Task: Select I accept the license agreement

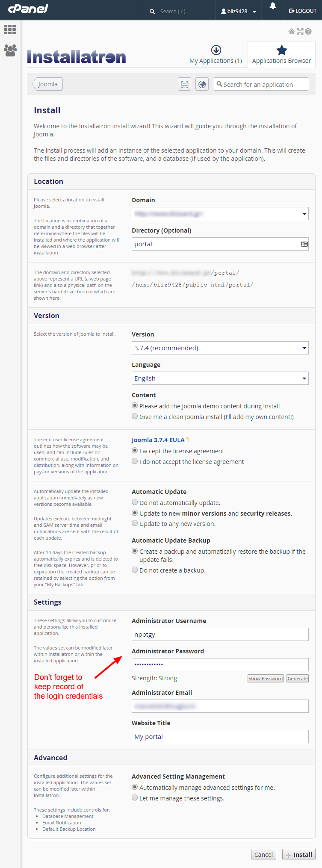Action: 135,451
